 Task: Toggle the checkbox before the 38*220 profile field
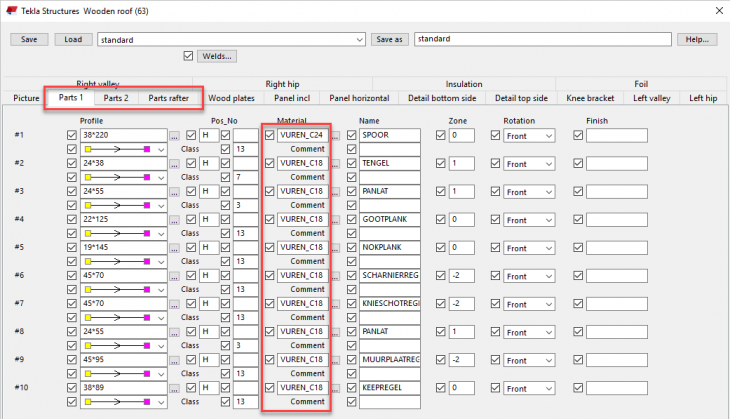tap(70, 135)
